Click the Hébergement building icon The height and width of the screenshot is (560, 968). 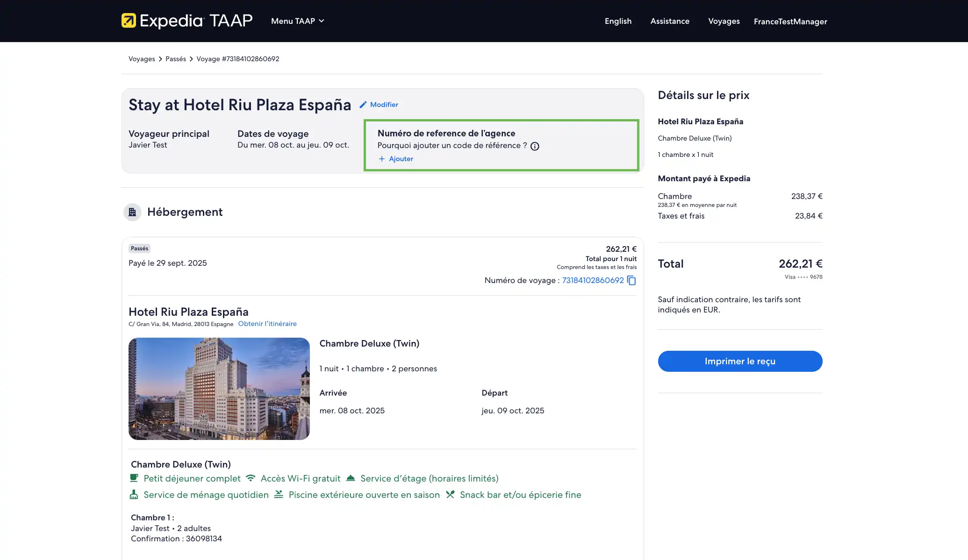(132, 212)
